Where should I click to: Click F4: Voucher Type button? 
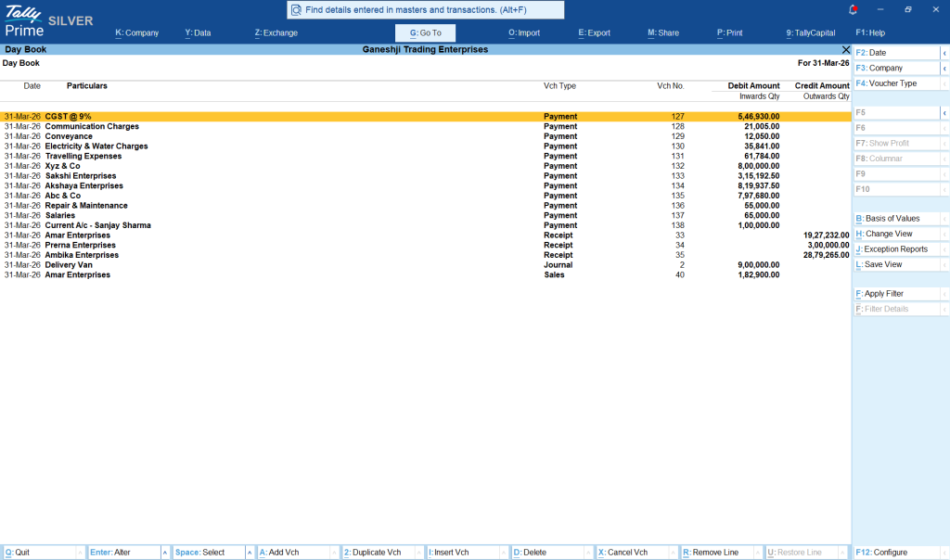coord(897,83)
